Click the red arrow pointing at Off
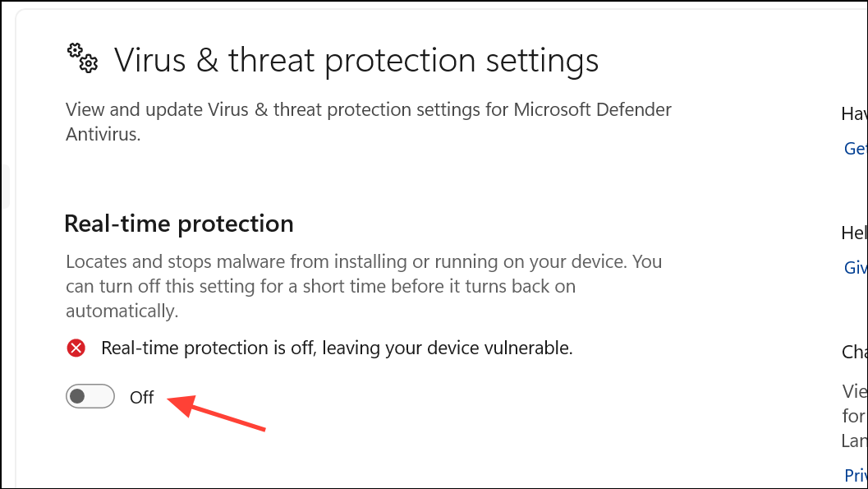The width and height of the screenshot is (868, 489). point(216,412)
